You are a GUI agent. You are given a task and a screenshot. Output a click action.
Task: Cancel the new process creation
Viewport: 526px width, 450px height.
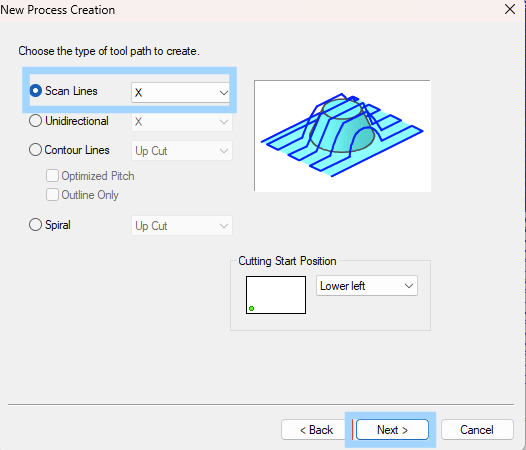[x=477, y=430]
